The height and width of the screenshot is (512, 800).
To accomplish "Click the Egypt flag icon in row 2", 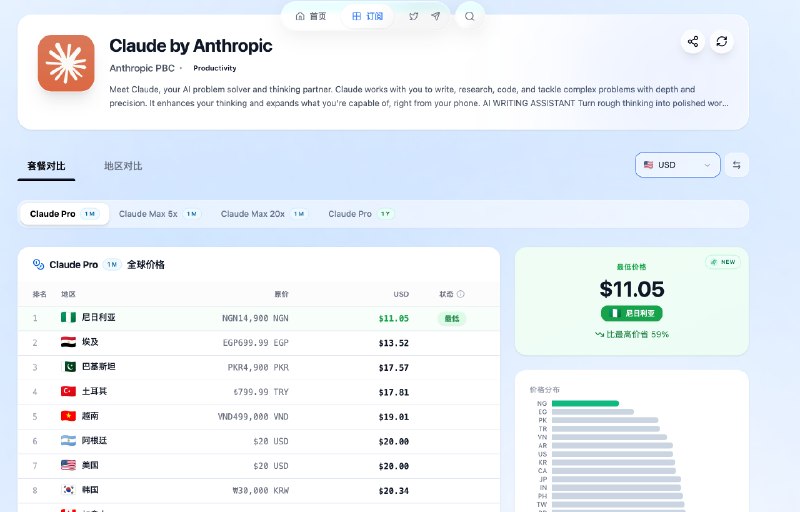I will pyautogui.click(x=68, y=342).
